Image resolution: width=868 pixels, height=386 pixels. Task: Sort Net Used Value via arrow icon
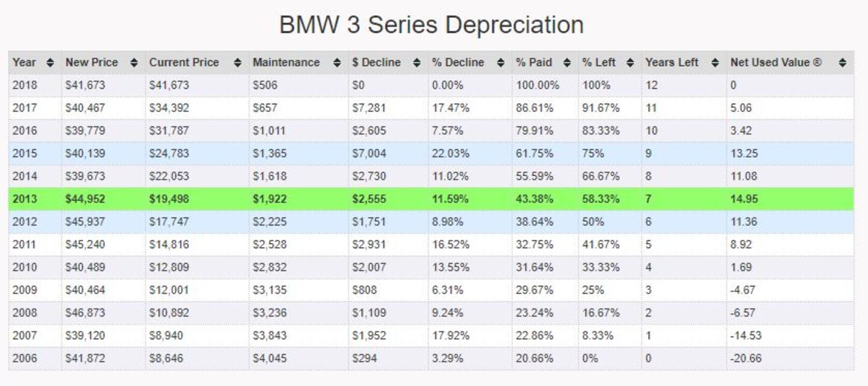[842, 63]
